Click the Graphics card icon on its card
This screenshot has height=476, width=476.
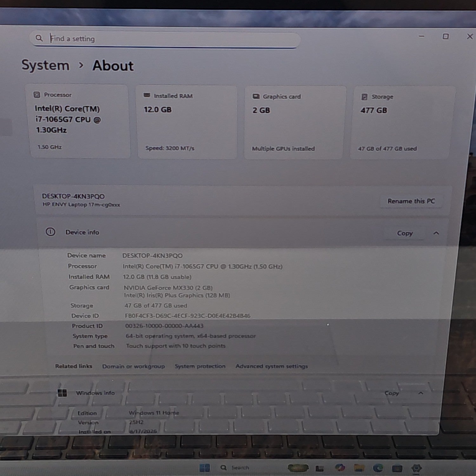pyautogui.click(x=256, y=96)
